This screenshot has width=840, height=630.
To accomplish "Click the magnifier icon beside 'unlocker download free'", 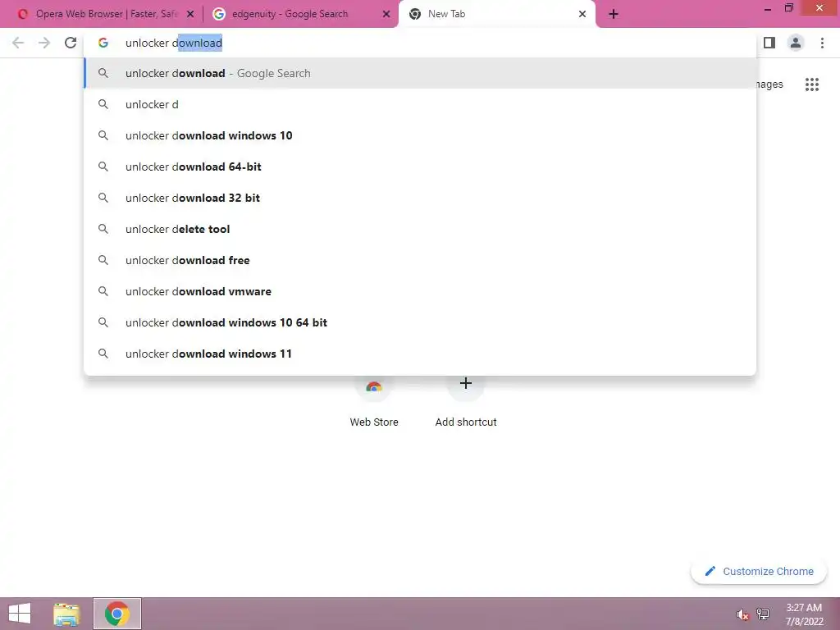I will coord(103,260).
